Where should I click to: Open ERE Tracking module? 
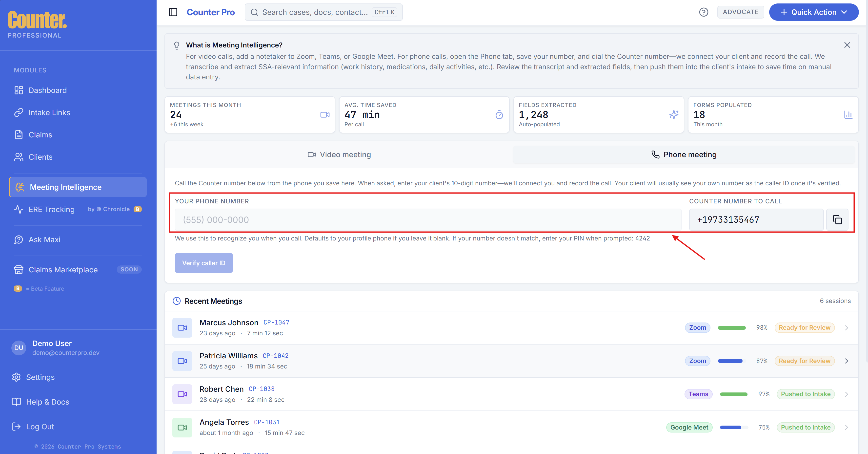(51, 210)
